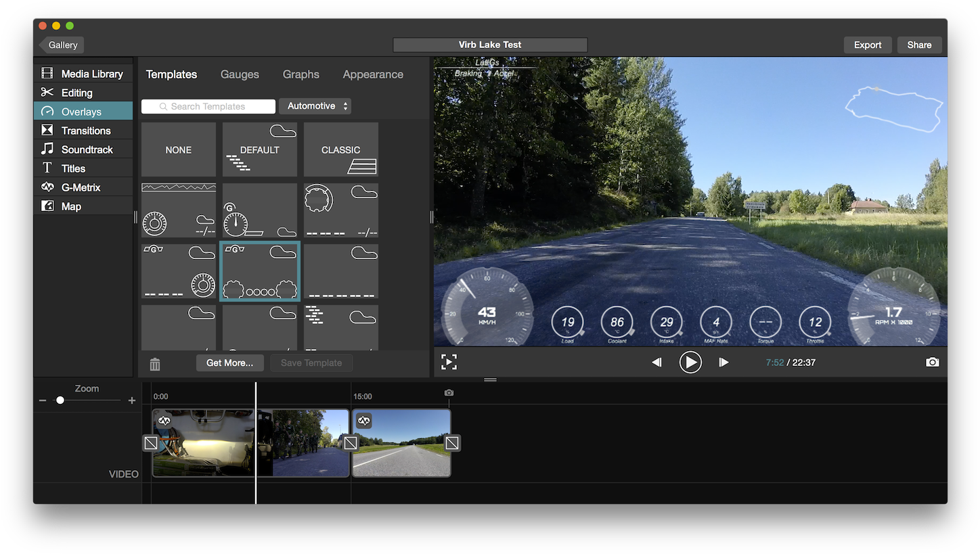The image size is (980, 554).
Task: Open the Automotive category dropdown
Action: [315, 106]
